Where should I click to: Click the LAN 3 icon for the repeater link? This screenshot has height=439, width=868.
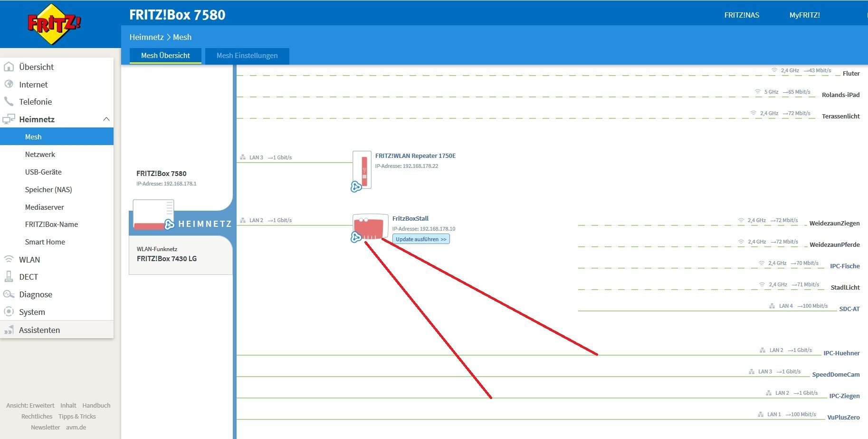(x=243, y=157)
